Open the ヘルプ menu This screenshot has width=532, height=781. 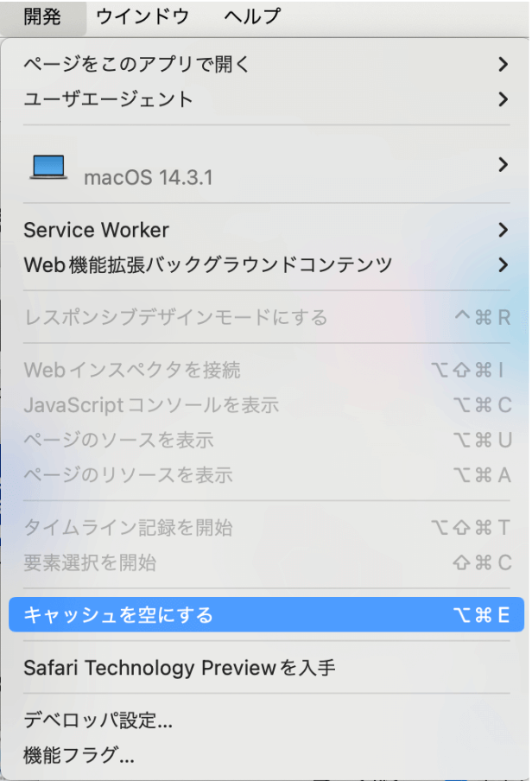coord(252,16)
